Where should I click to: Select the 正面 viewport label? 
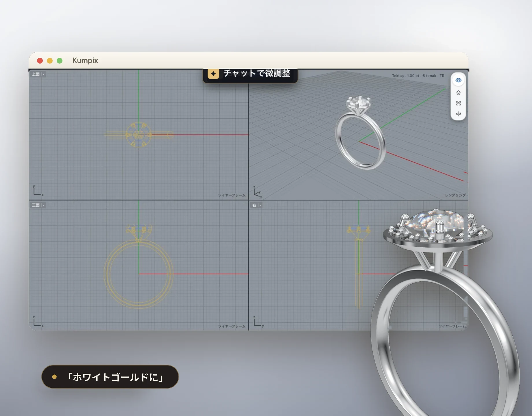pos(36,205)
